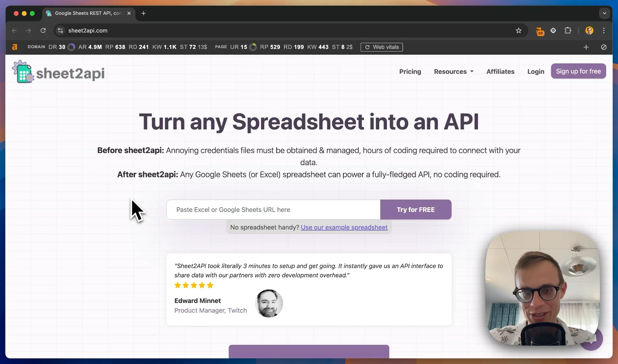Open the Ahrefs toolbar logo

click(15, 47)
